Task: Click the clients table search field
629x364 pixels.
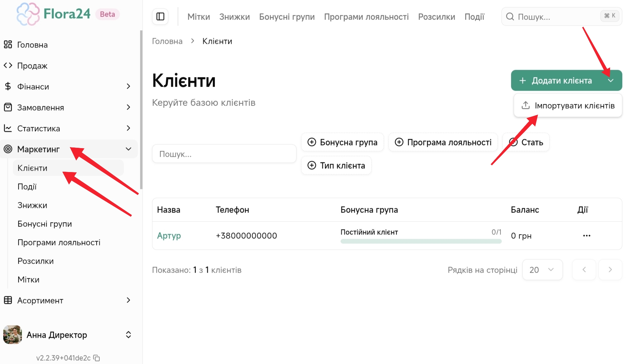Action: (224, 154)
